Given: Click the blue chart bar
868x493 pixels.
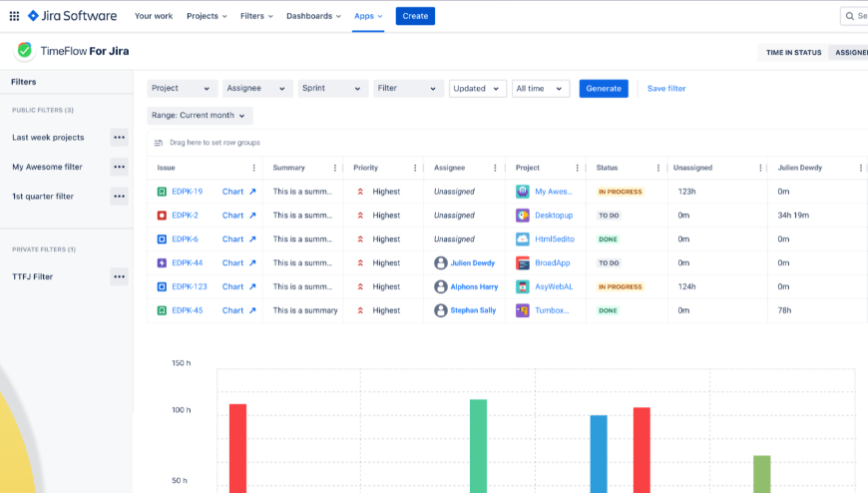Looking at the screenshot, I should pyautogui.click(x=599, y=454).
